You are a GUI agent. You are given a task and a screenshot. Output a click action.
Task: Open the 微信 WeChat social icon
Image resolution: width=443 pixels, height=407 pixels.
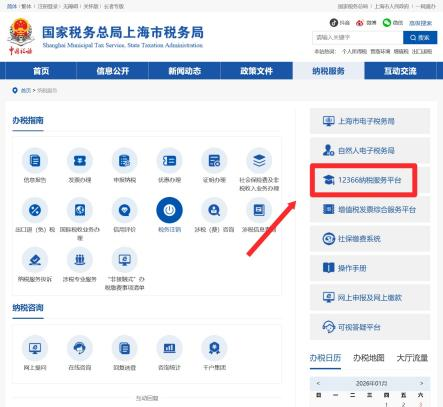pos(387,23)
